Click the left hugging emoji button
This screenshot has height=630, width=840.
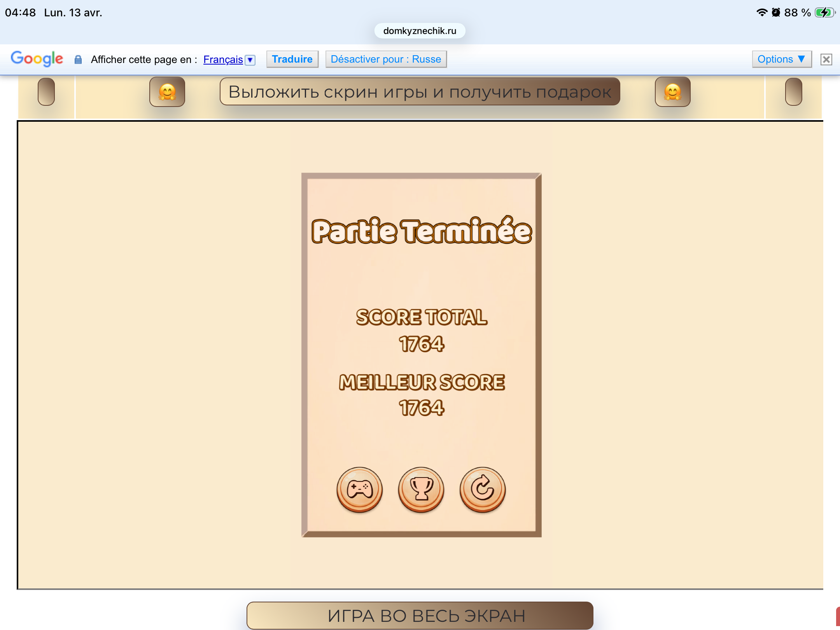tap(167, 92)
